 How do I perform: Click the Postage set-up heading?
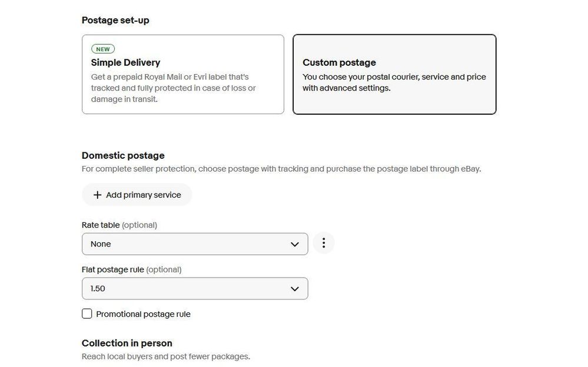pyautogui.click(x=115, y=20)
